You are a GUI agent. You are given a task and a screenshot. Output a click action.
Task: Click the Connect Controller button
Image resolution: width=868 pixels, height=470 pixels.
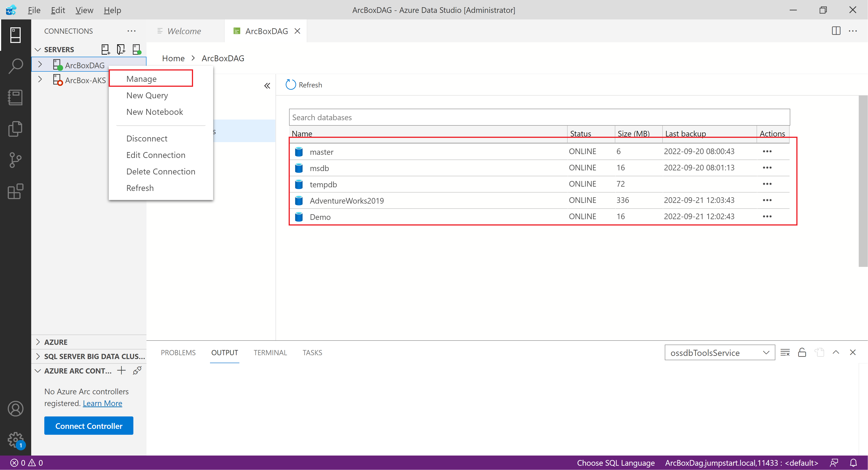pyautogui.click(x=89, y=425)
